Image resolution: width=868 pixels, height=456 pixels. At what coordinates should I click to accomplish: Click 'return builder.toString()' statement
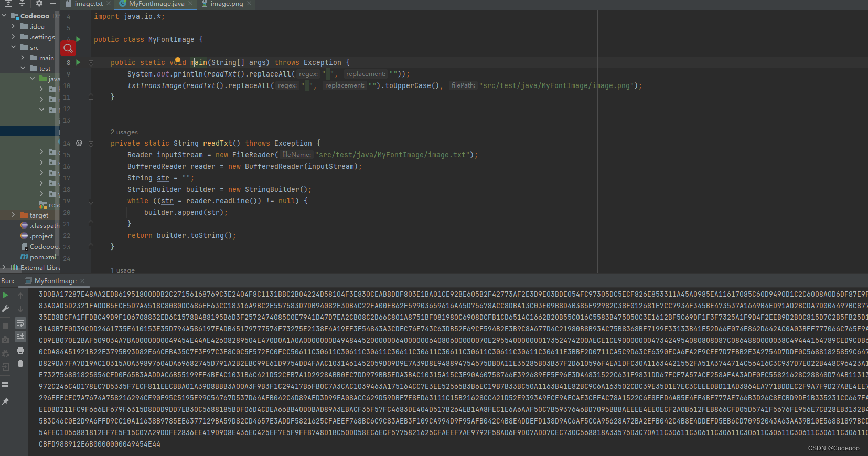click(x=181, y=235)
